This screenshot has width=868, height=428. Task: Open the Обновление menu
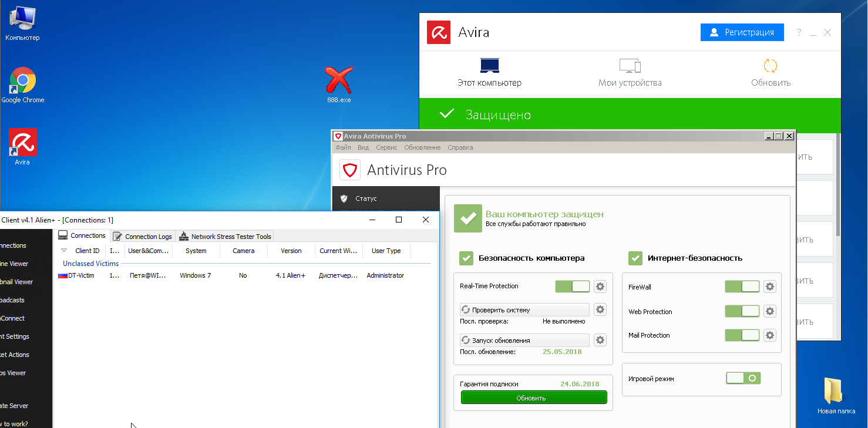422,147
